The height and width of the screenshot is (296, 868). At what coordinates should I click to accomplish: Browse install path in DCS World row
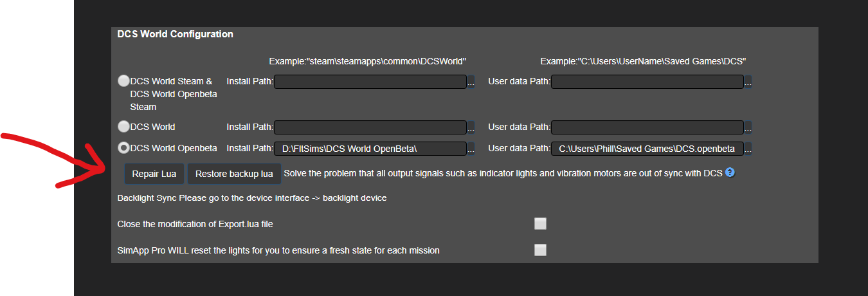click(471, 127)
